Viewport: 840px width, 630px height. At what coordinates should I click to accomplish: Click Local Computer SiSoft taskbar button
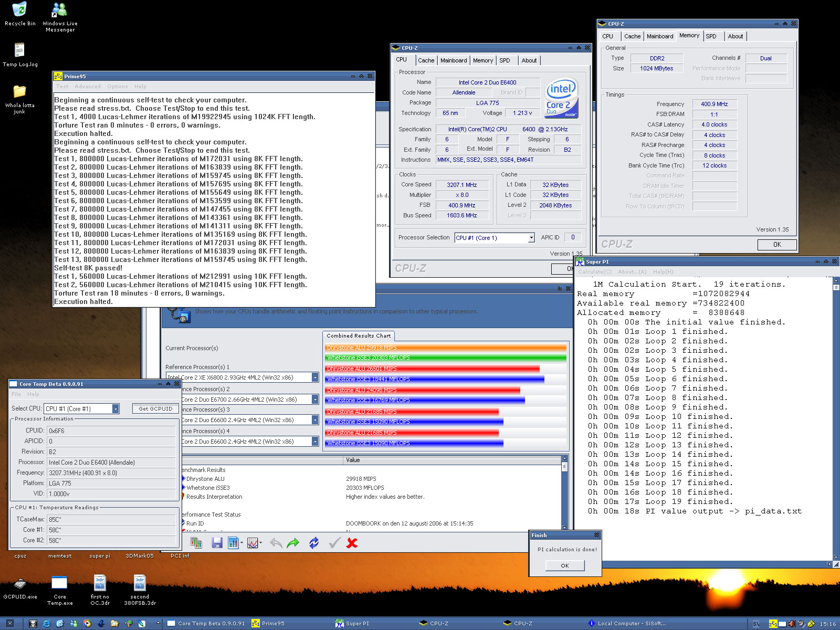tap(627, 624)
